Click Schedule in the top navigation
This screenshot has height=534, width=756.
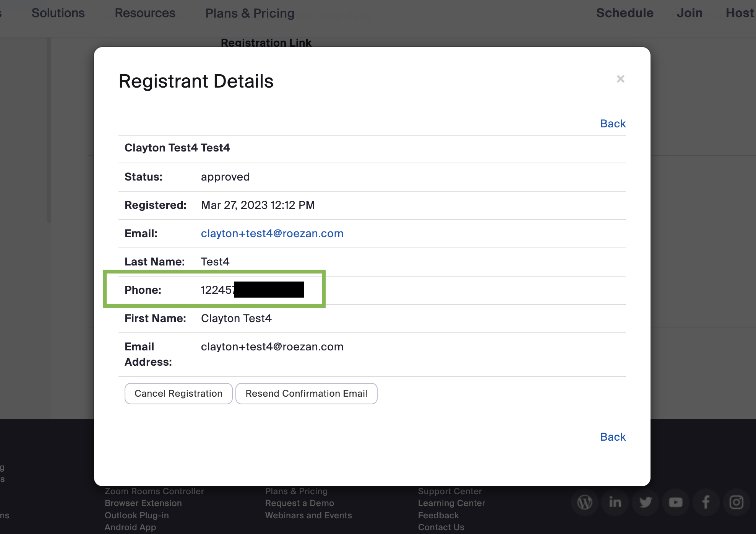coord(625,13)
